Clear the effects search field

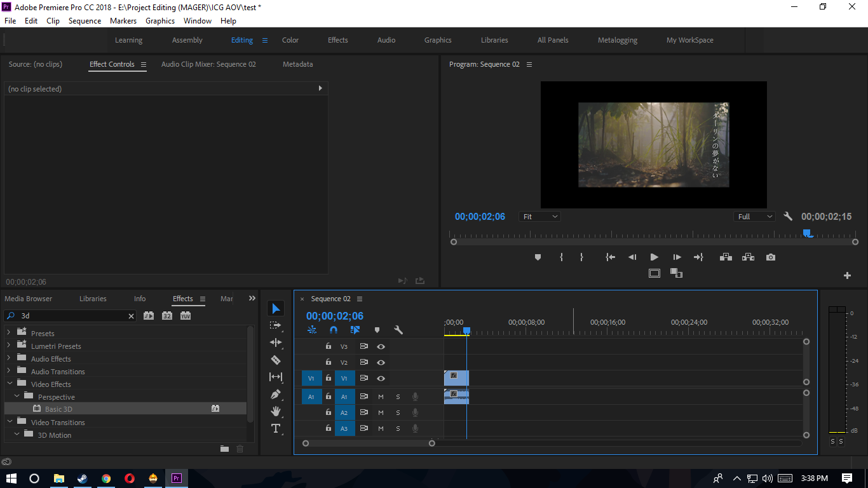[132, 316]
